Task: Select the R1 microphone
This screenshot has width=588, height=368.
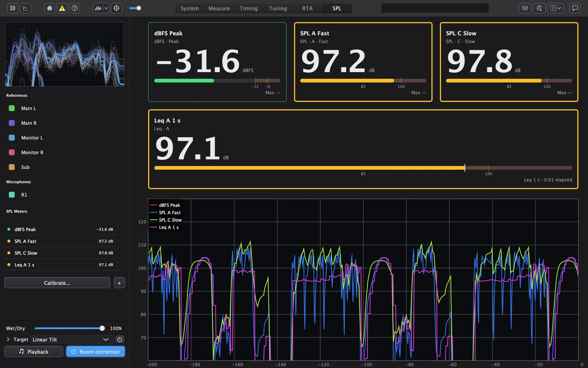Action: point(24,195)
